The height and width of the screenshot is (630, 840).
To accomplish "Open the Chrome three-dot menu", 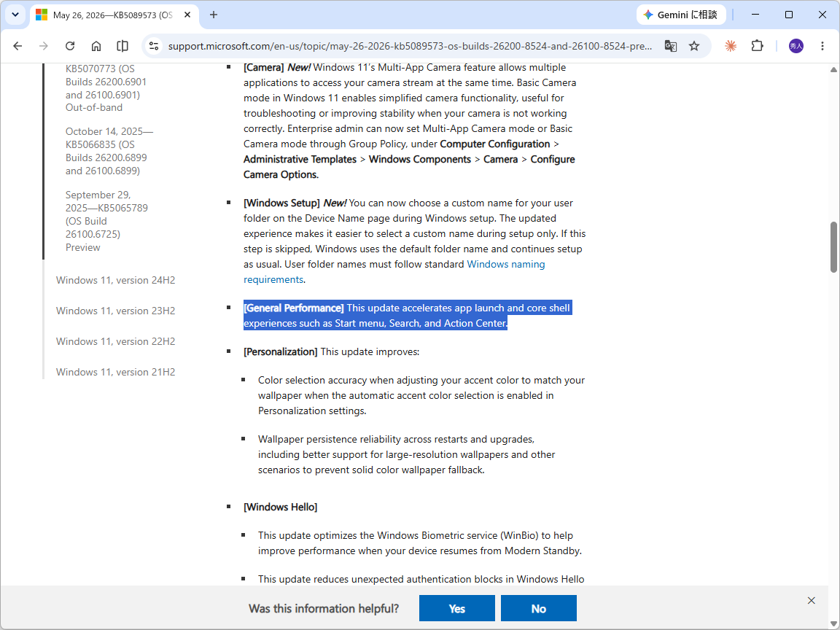I will (822, 46).
